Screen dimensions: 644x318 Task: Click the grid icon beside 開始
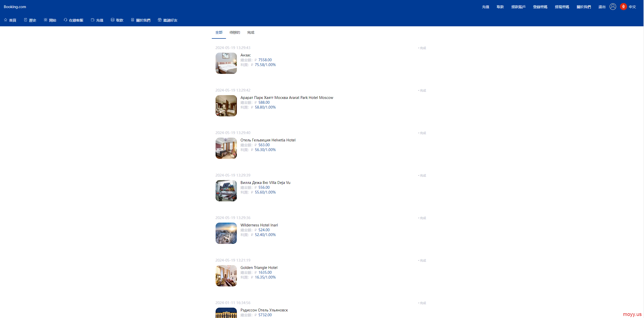tap(46, 20)
